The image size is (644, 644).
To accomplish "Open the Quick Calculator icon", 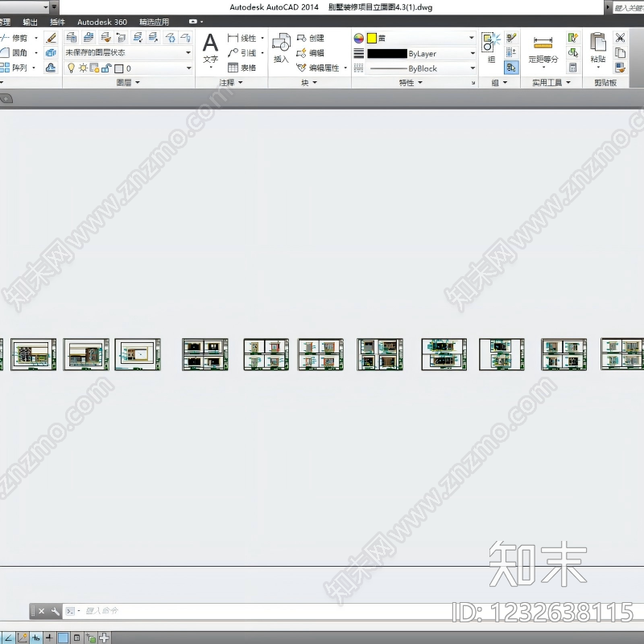I will pos(573,68).
